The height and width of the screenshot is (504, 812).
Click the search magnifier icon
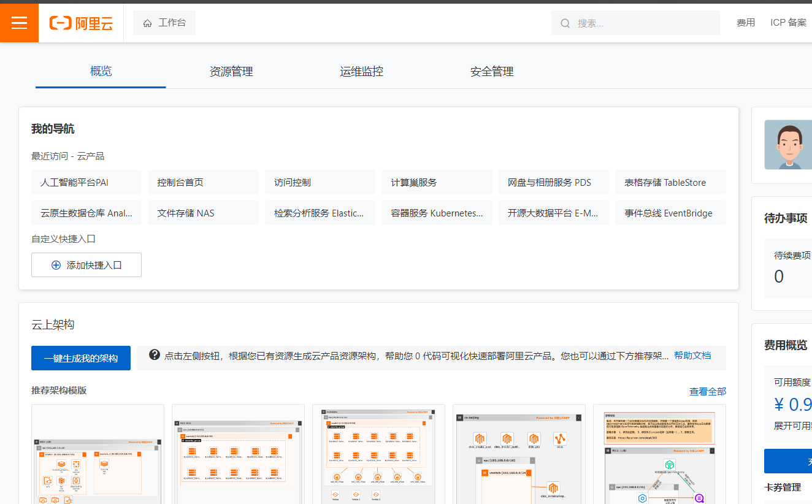pyautogui.click(x=565, y=23)
